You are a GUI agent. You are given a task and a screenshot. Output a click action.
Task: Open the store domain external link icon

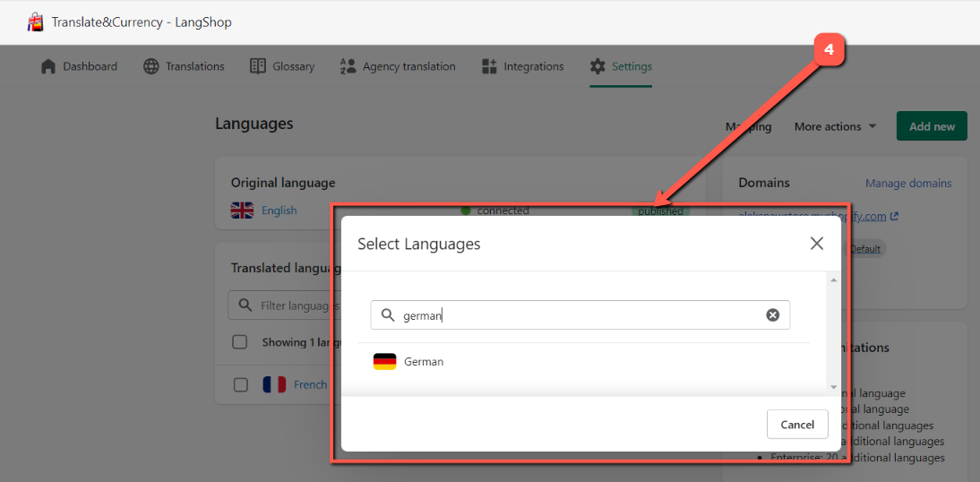(894, 216)
